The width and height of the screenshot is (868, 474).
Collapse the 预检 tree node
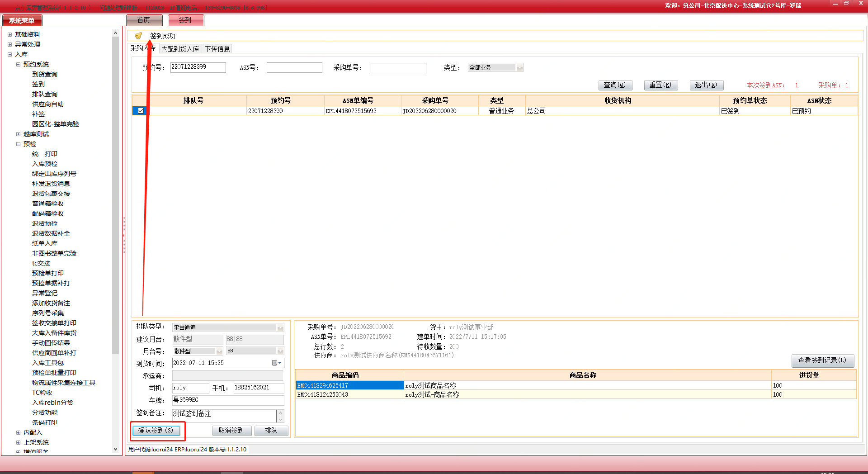(x=18, y=144)
